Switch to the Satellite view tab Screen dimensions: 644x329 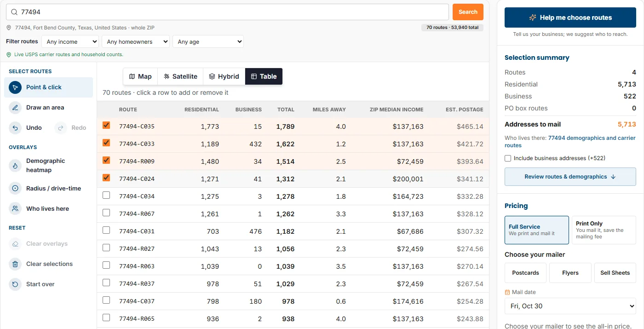click(180, 76)
